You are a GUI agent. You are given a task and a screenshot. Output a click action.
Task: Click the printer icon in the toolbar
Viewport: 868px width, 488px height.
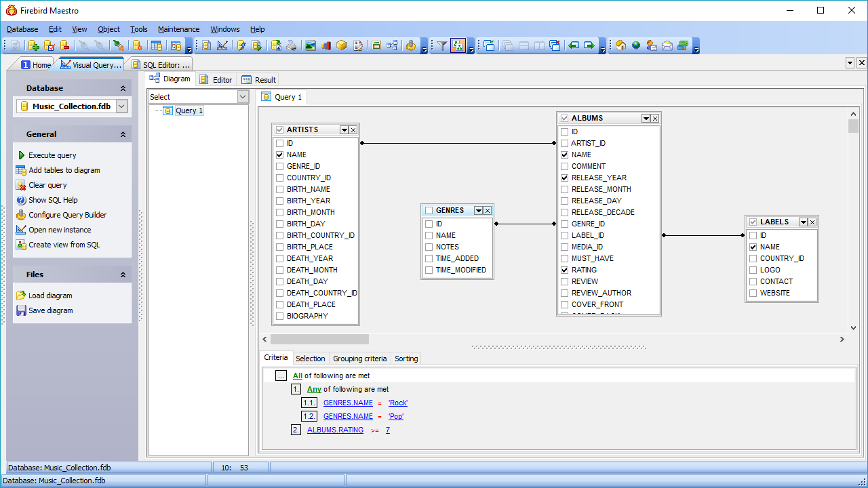tap(292, 45)
